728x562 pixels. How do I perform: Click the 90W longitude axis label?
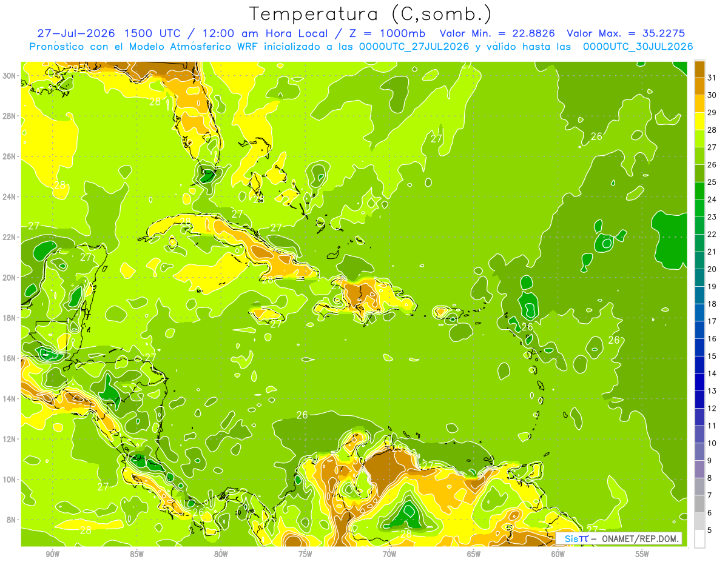(x=53, y=554)
